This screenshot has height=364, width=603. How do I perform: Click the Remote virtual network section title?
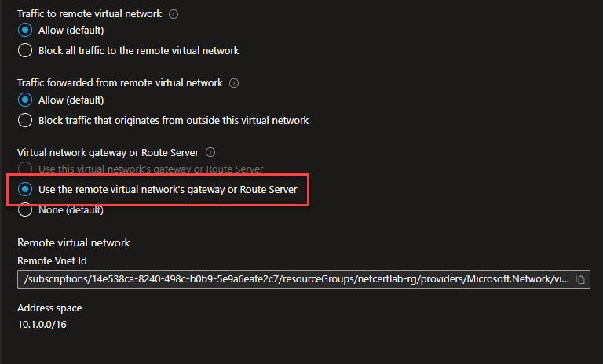click(x=74, y=242)
